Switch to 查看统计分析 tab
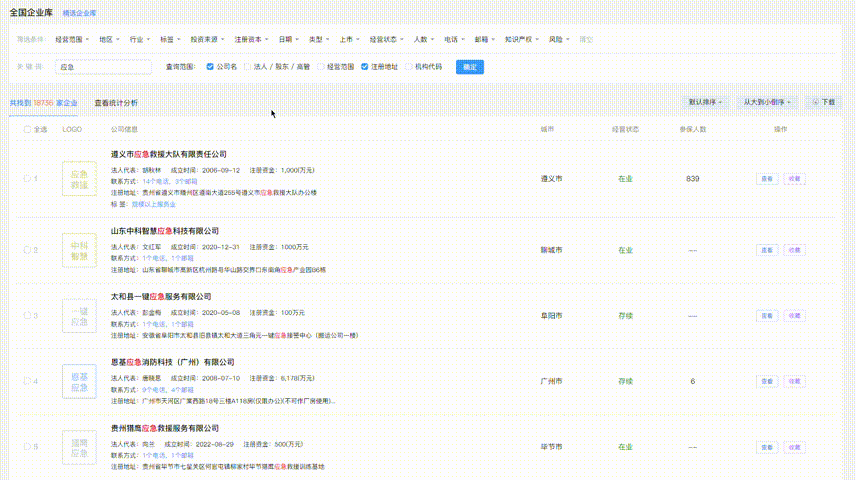The height and width of the screenshot is (480, 856). click(x=116, y=102)
